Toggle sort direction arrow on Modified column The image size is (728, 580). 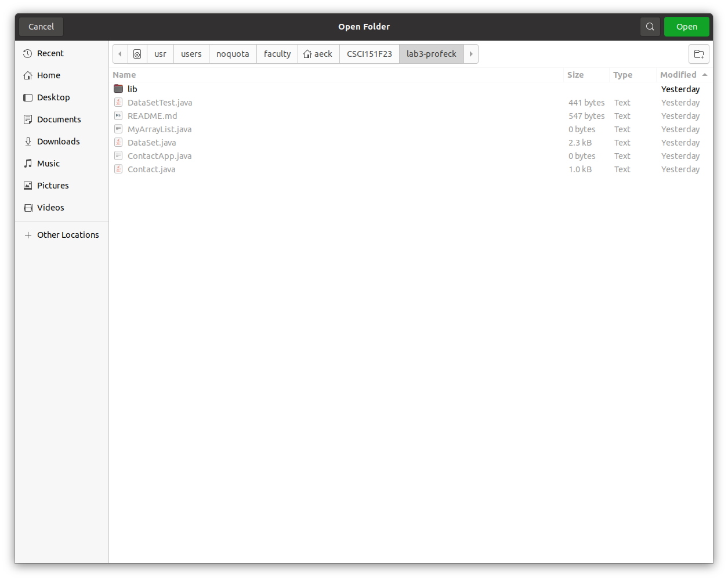[705, 75]
